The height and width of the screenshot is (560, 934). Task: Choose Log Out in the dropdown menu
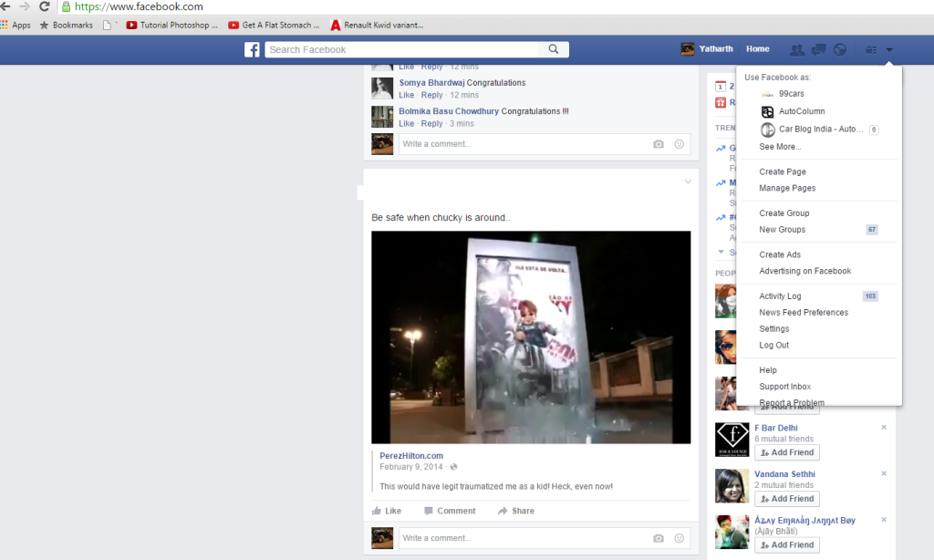tap(774, 345)
